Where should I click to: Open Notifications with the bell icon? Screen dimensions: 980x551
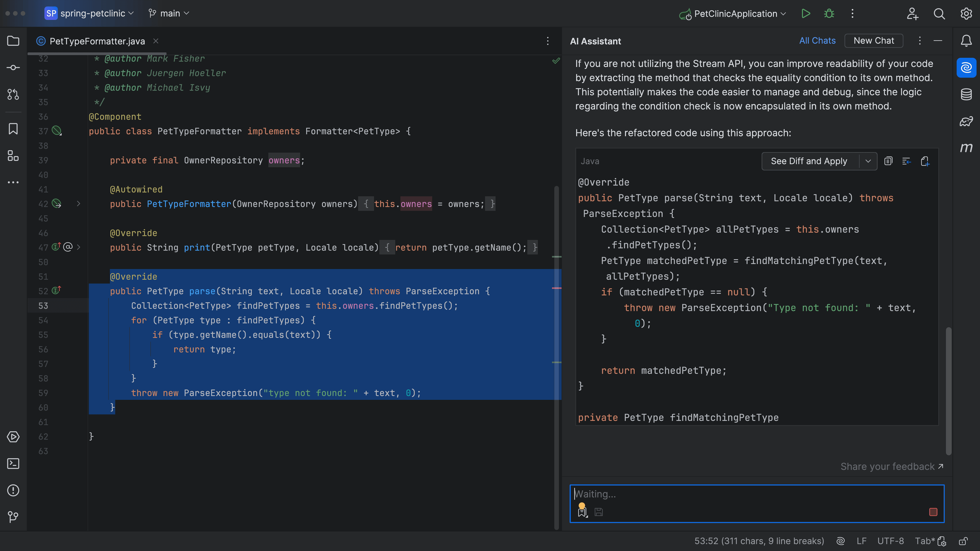pyautogui.click(x=966, y=41)
